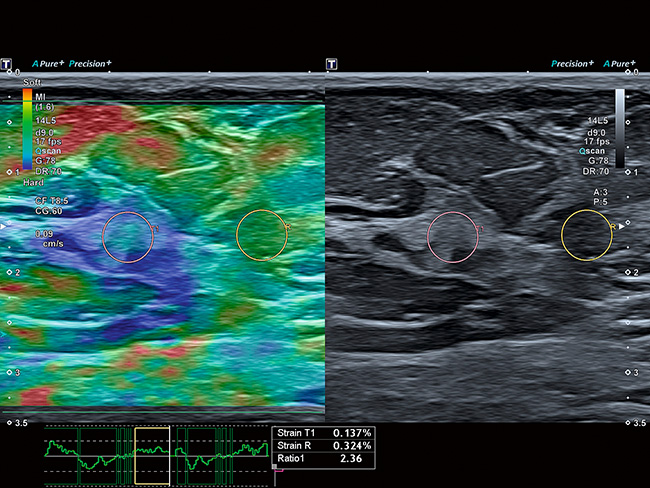Click the white focus arrow on the right depth scale
Image resolution: width=650 pixels, height=488 pixels.
click(x=622, y=227)
